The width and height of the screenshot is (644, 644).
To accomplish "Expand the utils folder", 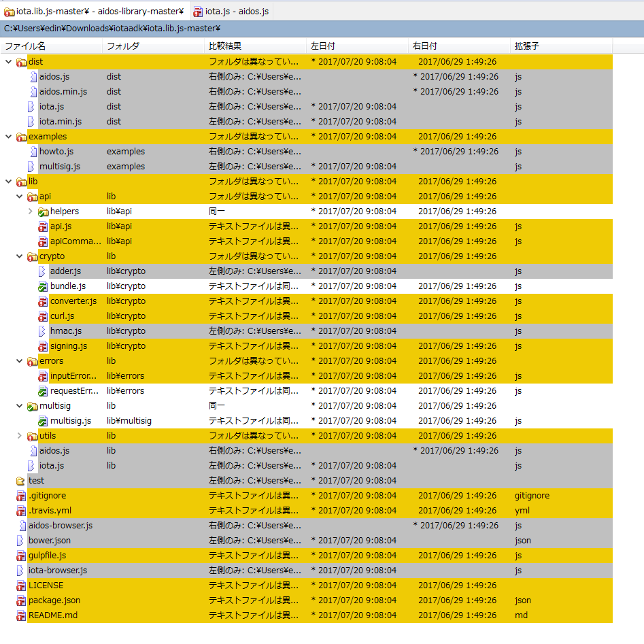I will click(19, 435).
